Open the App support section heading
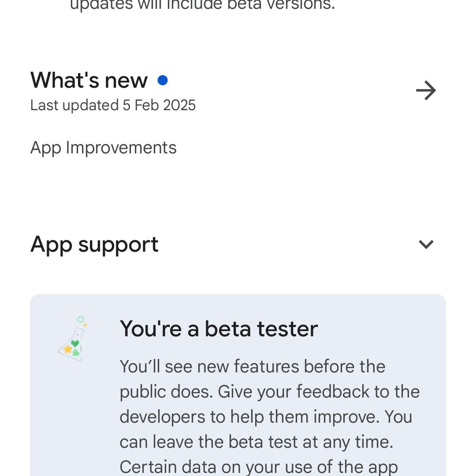This screenshot has height=476, width=476. [x=94, y=244]
